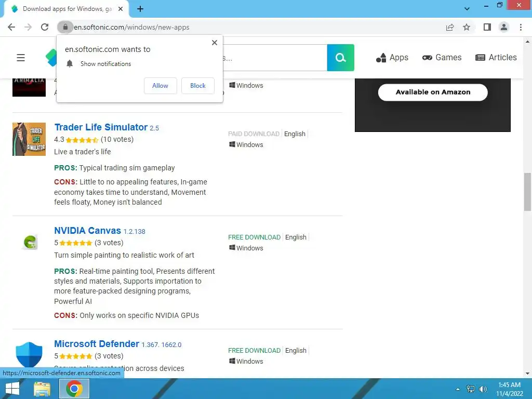Screen dimensions: 532x399
Task: Close the Download apps for Windows tab
Action: point(121,9)
